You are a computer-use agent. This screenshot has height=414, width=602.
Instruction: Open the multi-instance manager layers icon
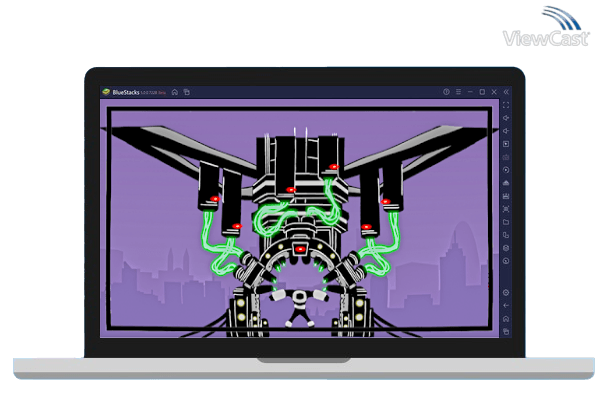(x=506, y=248)
